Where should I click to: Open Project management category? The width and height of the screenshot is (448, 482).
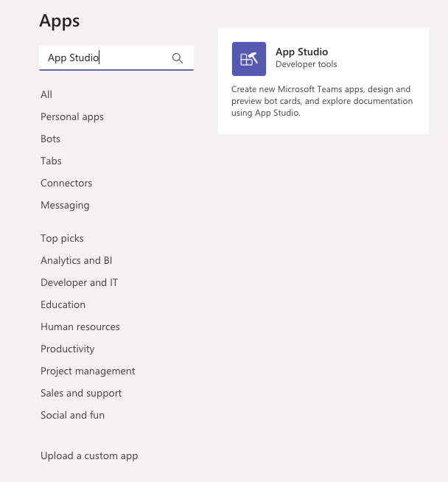click(88, 371)
